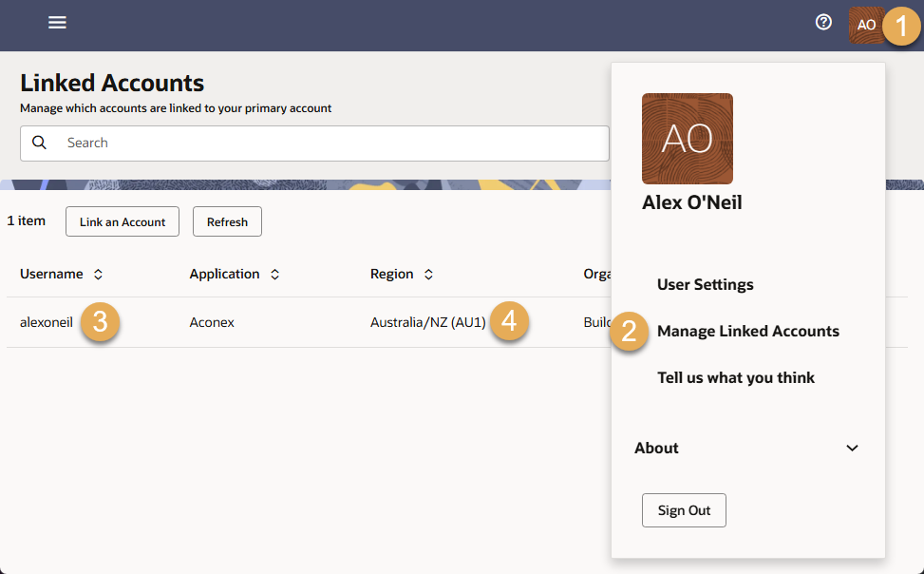Expand the About section chevron
The width and height of the screenshot is (924, 574).
tap(852, 449)
